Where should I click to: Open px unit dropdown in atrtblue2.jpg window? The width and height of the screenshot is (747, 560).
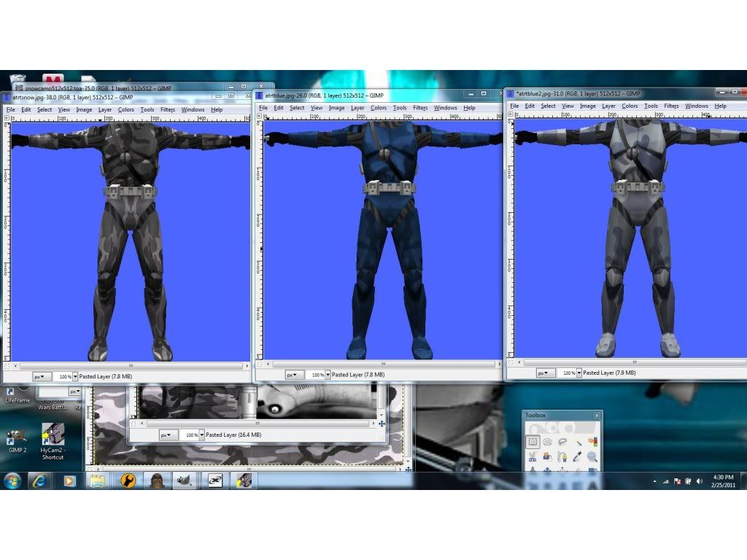(x=546, y=373)
